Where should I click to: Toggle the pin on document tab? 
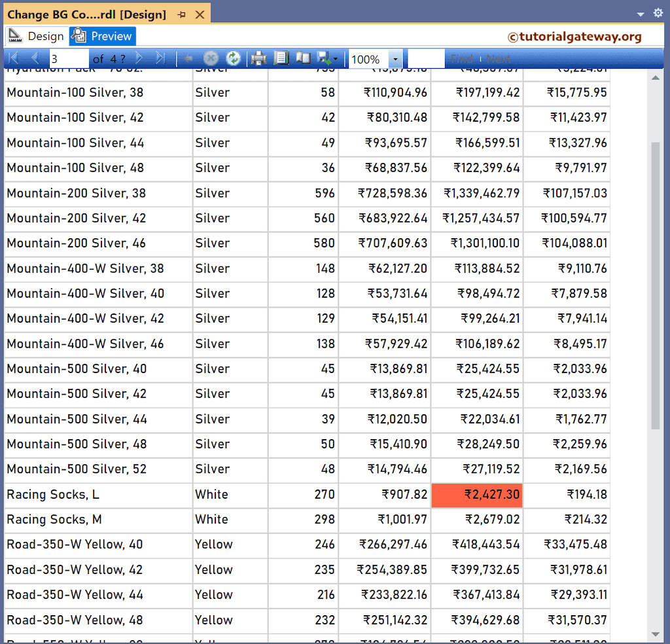[x=181, y=14]
